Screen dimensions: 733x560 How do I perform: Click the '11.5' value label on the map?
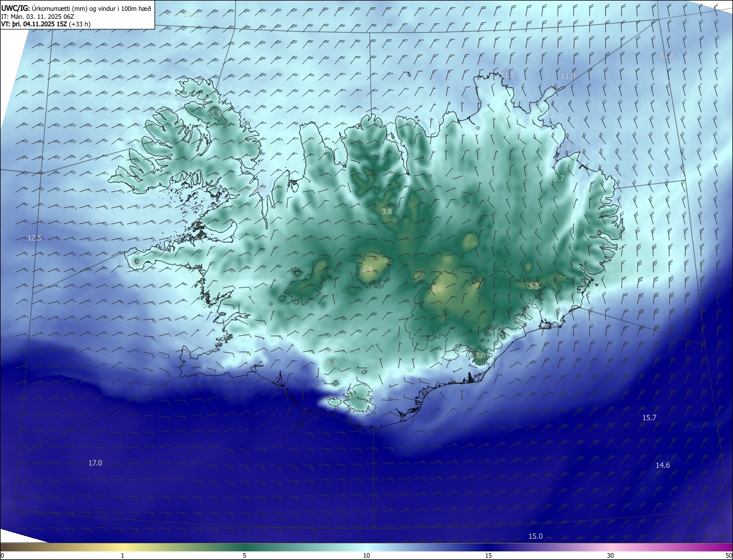(x=667, y=56)
